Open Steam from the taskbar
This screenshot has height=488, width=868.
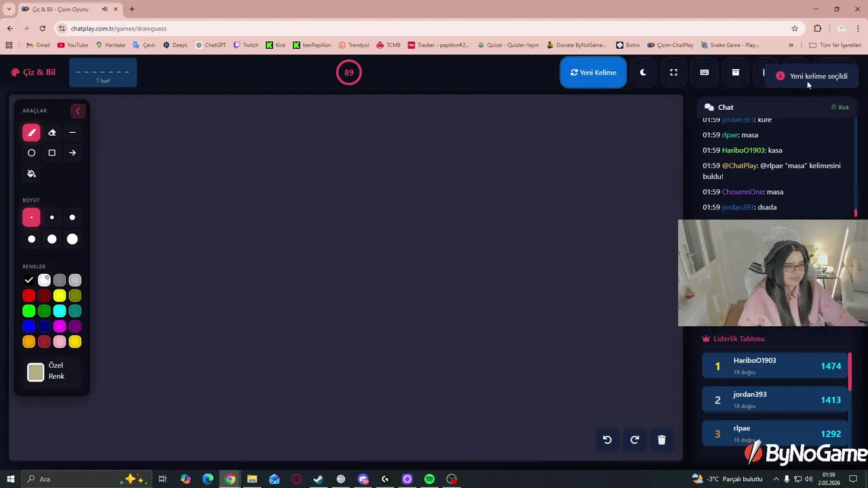click(318, 479)
